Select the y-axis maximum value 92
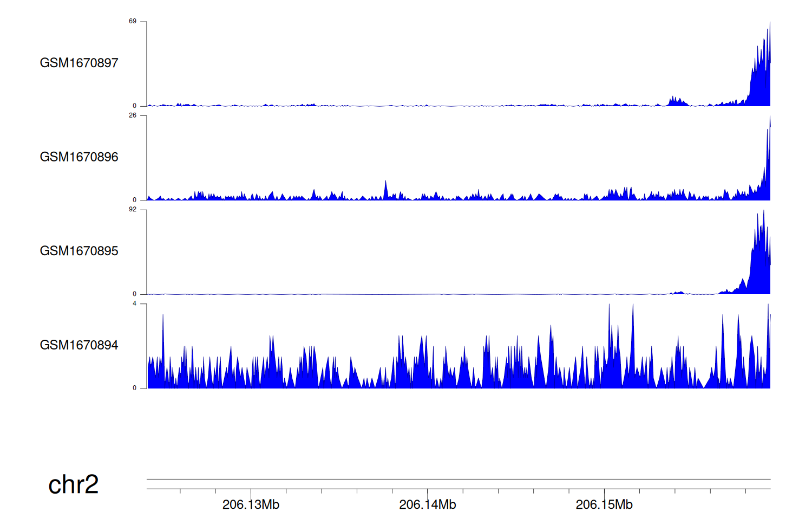Image resolution: width=812 pixels, height=531 pixels. (x=133, y=210)
